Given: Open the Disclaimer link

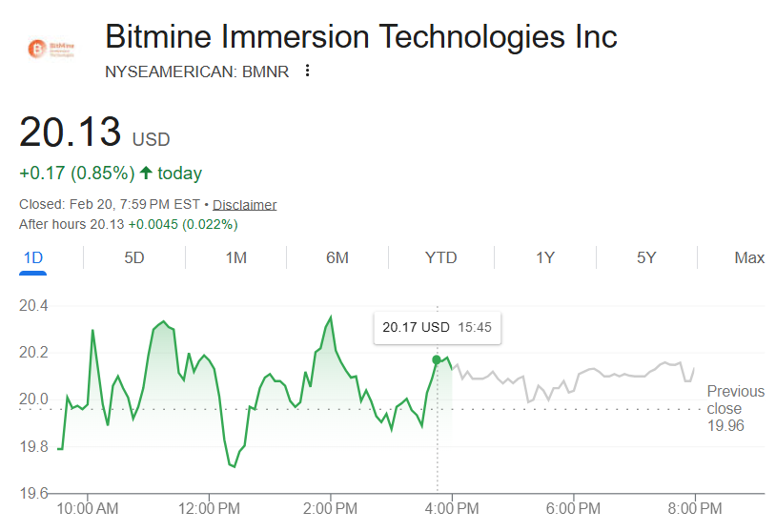Looking at the screenshot, I should click(244, 205).
